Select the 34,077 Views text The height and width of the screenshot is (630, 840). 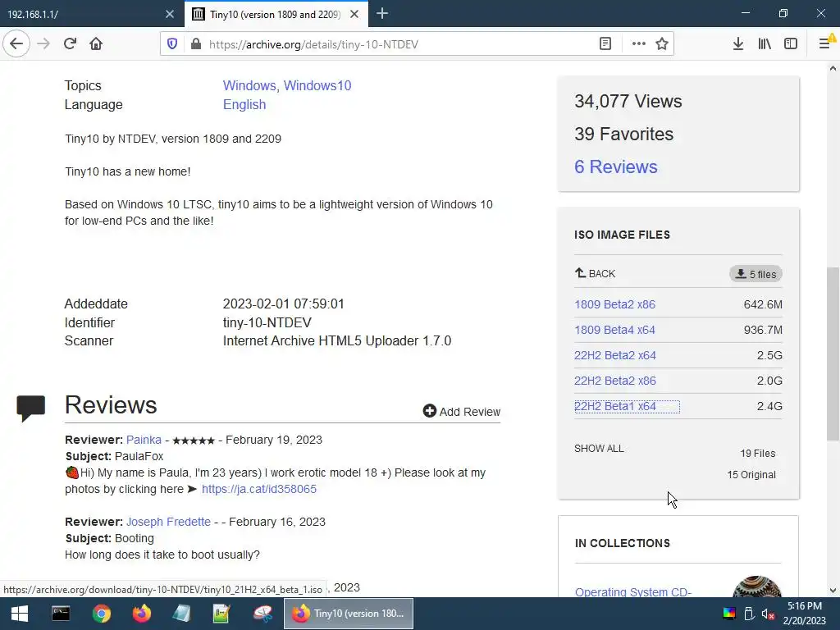(628, 101)
